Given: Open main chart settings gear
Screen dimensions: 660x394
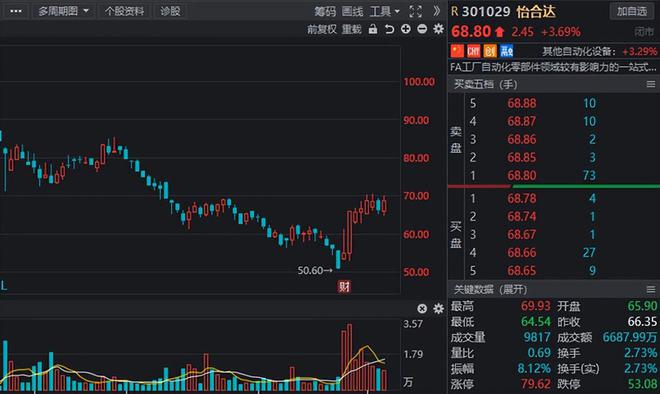Looking at the screenshot, I should [439, 29].
